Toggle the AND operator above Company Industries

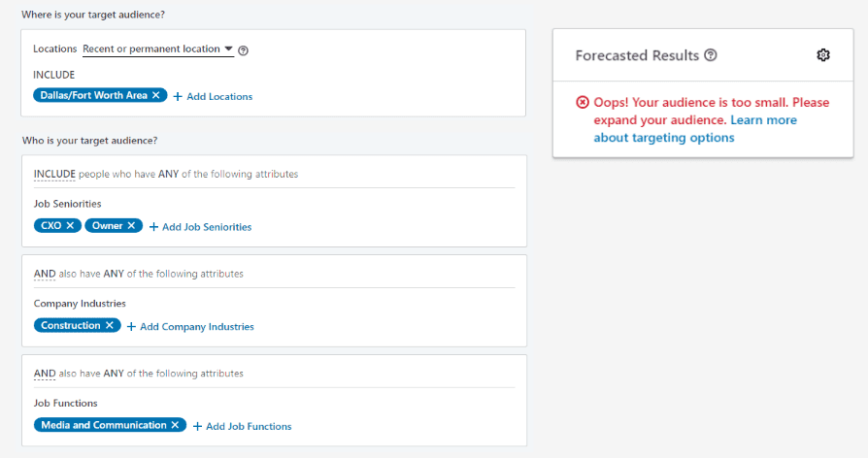[x=45, y=274]
